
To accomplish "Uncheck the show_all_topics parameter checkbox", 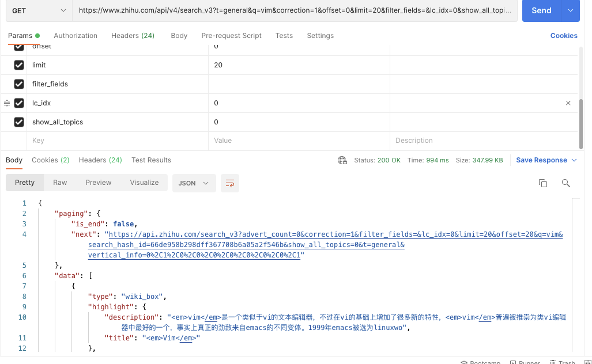I will coord(19,122).
